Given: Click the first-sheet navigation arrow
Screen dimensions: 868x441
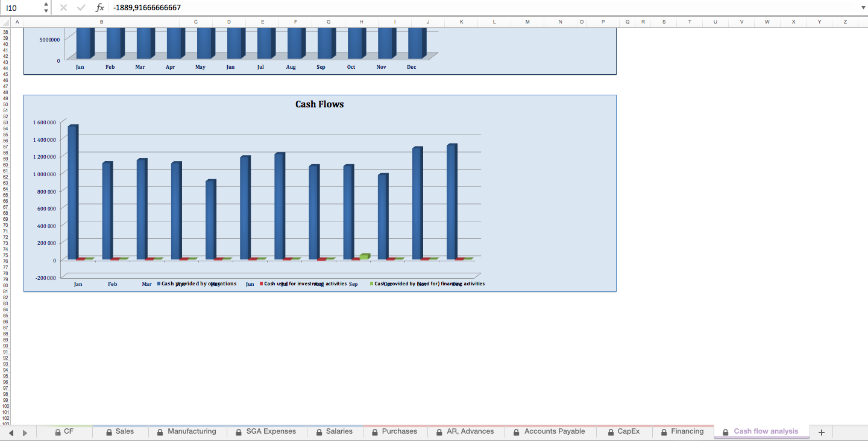Looking at the screenshot, I should 11,432.
